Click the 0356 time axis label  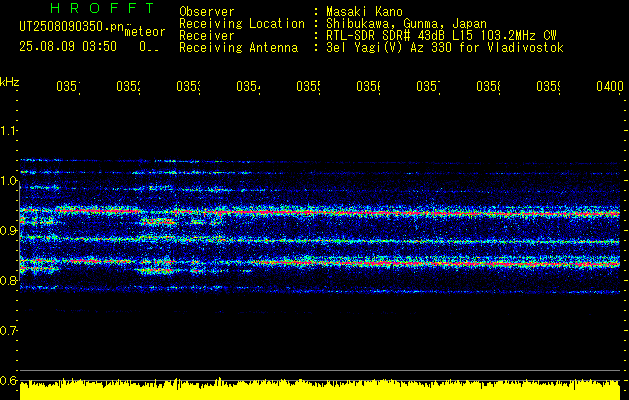pyautogui.click(x=368, y=87)
